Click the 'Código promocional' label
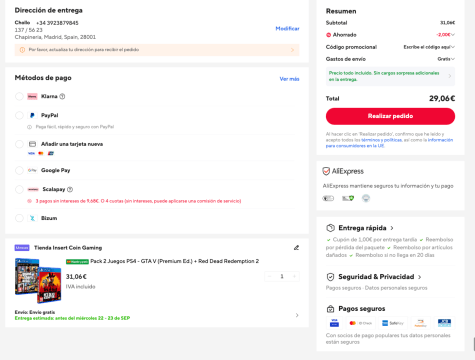Image resolution: width=475 pixels, height=360 pixels. pos(351,47)
